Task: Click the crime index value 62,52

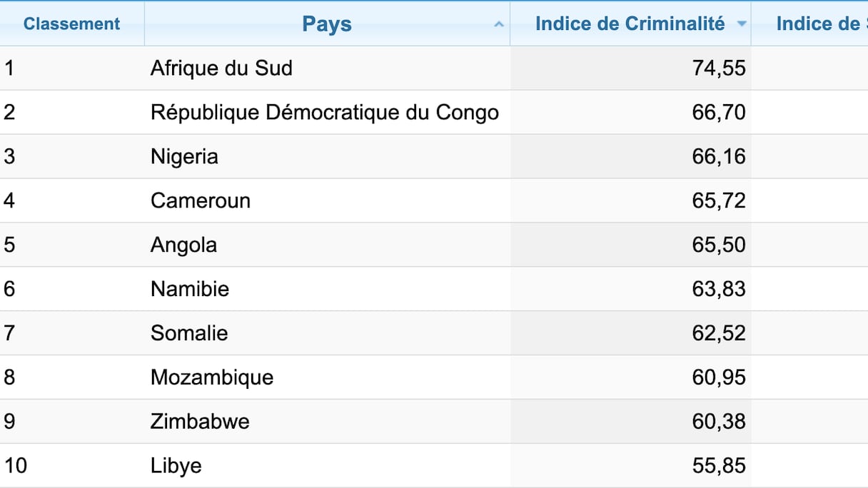Action: (718, 334)
